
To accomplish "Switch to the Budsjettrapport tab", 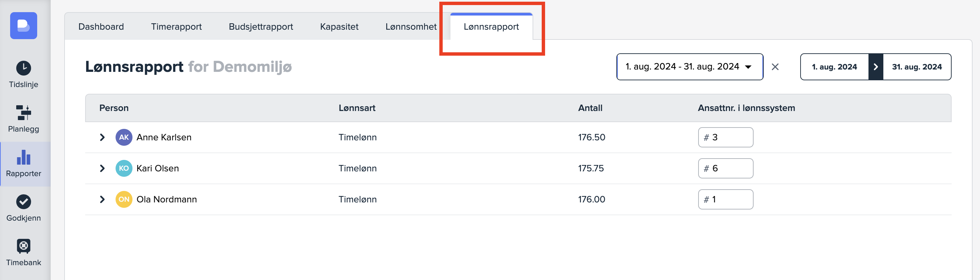I will [261, 27].
